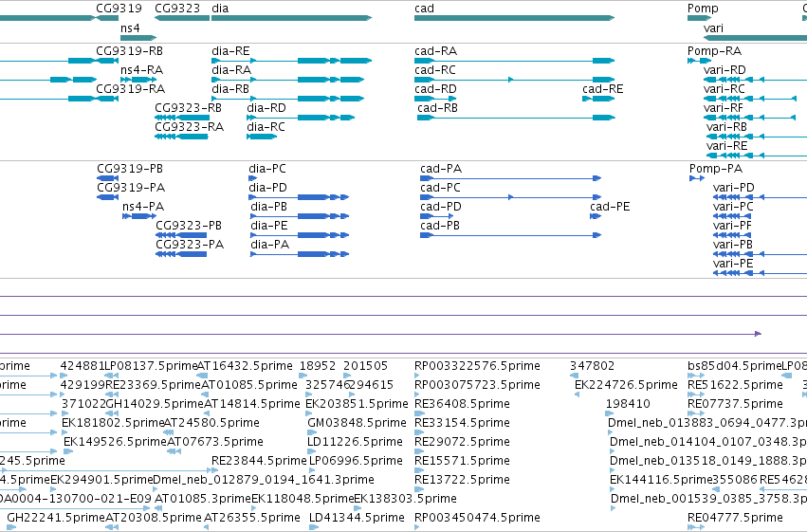807x532 pixels.
Task: Click transcript cad-RE
Action: point(603,89)
